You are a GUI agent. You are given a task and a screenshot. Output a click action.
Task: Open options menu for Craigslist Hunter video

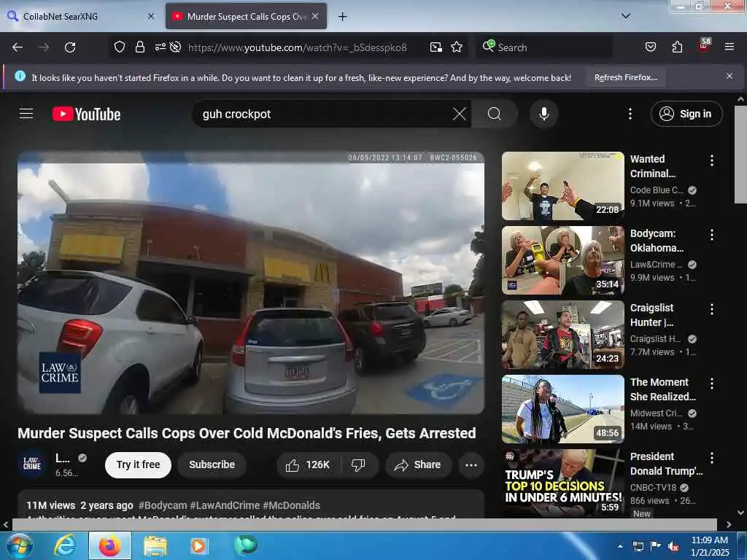(712, 309)
